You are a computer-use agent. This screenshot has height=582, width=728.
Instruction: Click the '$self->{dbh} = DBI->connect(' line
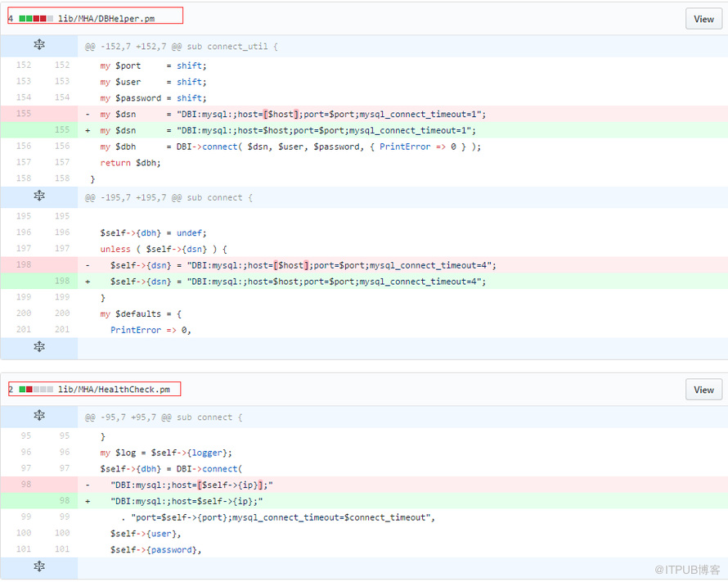tap(171, 469)
